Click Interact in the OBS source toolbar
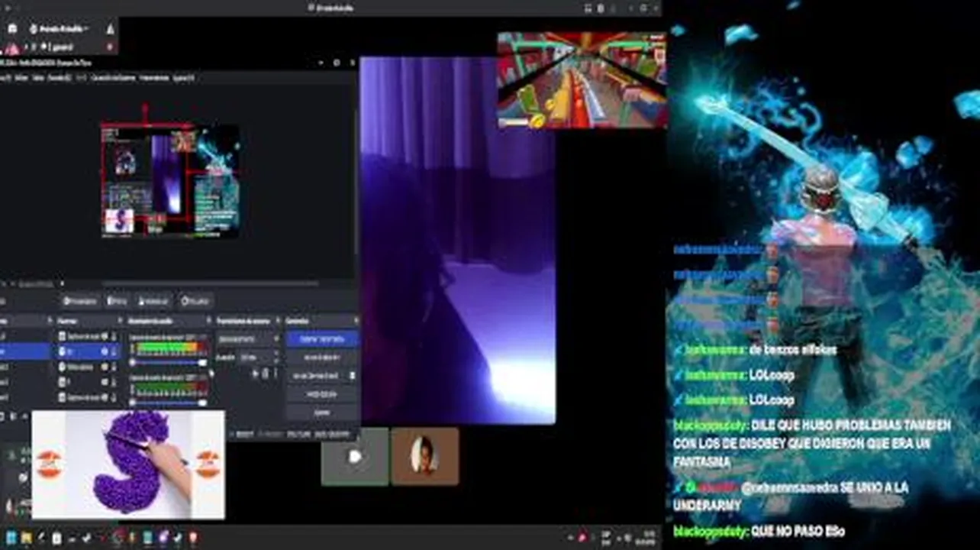The image size is (980, 550). click(153, 301)
